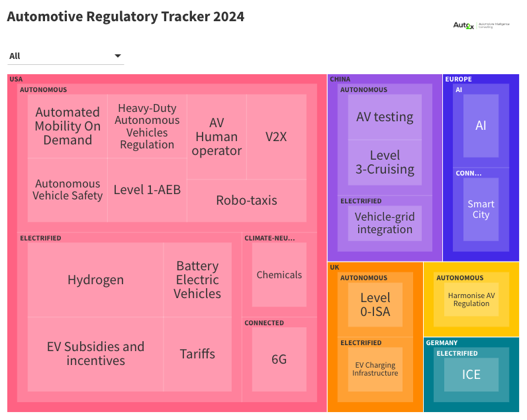Select the AV Human operator tile
Screen dimensions: 527x420
point(216,136)
